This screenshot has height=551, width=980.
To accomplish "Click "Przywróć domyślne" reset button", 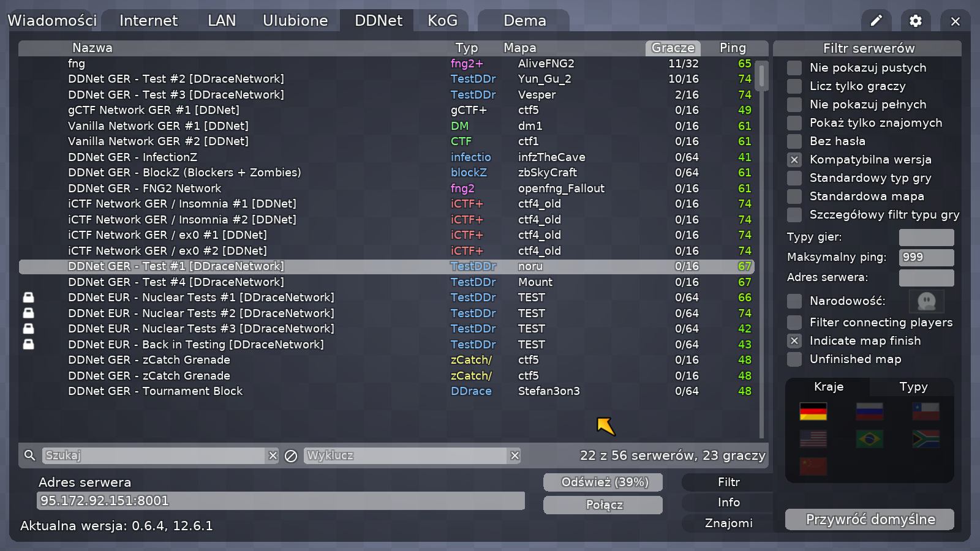I will click(x=870, y=520).
